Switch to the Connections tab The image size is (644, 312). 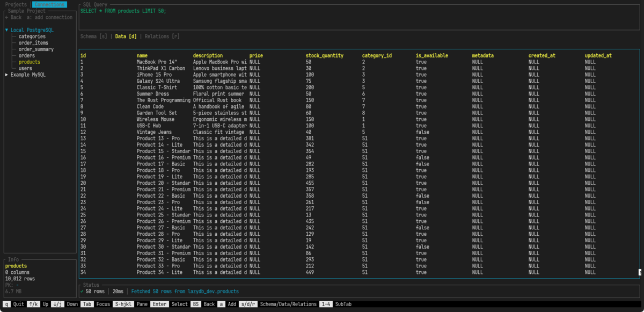click(x=49, y=4)
